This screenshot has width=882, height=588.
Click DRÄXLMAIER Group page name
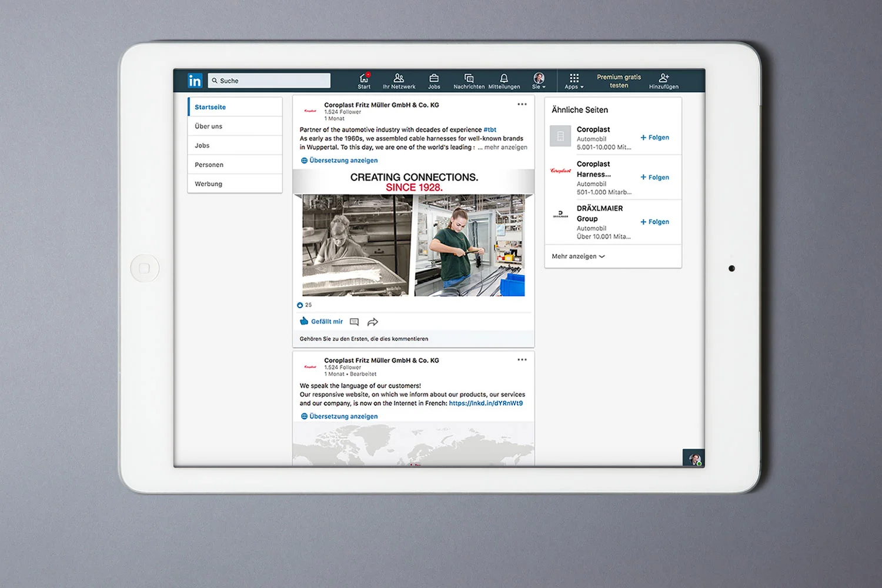(600, 213)
